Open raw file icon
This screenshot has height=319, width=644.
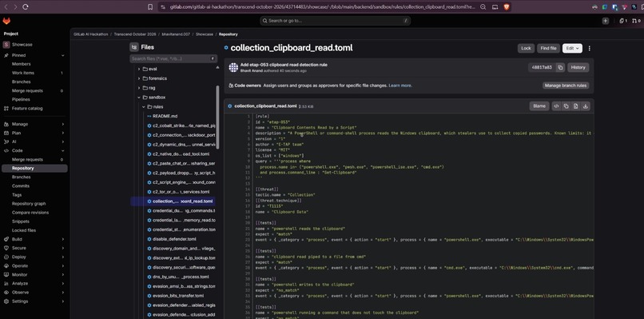click(576, 106)
